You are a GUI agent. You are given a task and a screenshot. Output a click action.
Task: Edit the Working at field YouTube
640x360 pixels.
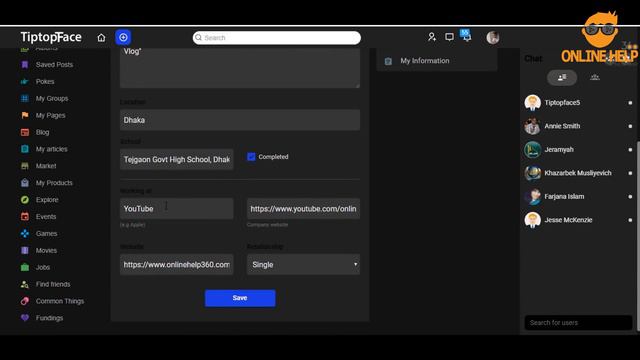pos(177,209)
